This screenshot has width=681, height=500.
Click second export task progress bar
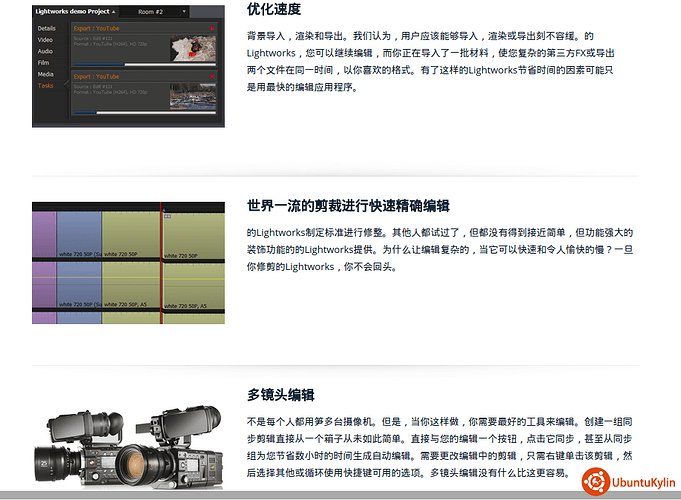(145, 113)
